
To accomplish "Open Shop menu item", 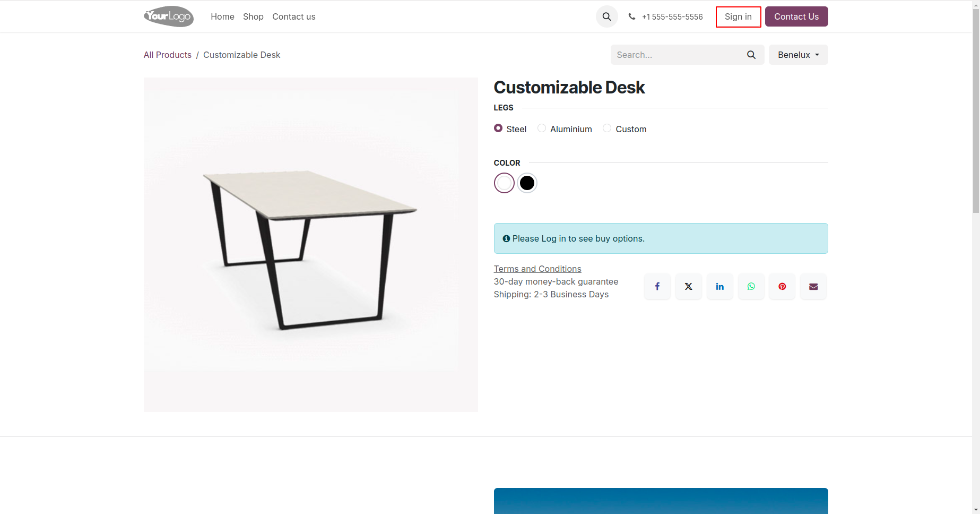I will pyautogui.click(x=253, y=16).
